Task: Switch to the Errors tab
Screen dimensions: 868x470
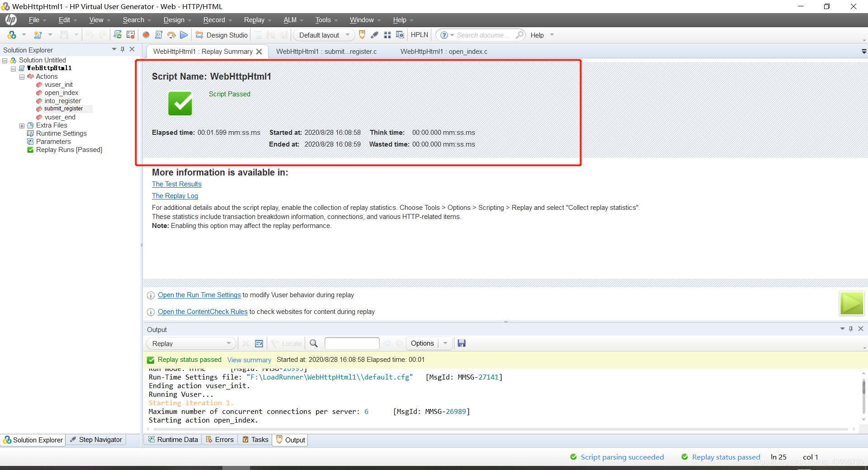Action: pyautogui.click(x=220, y=440)
